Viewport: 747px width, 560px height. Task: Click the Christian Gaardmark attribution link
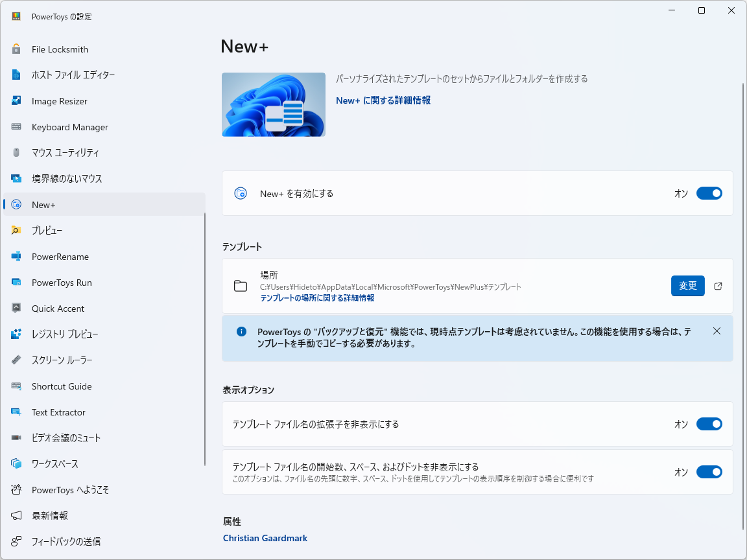[x=265, y=538]
